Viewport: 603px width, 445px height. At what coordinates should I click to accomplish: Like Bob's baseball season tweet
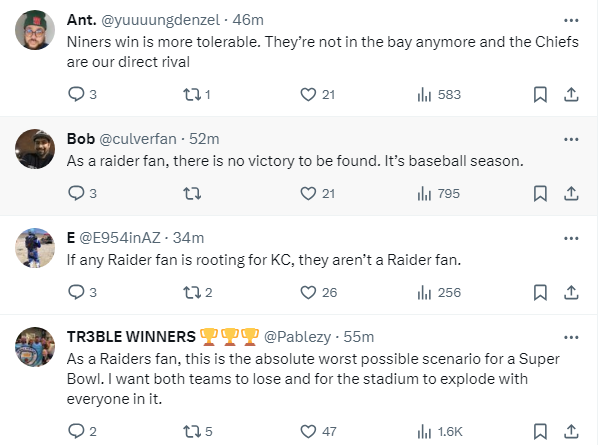(309, 193)
